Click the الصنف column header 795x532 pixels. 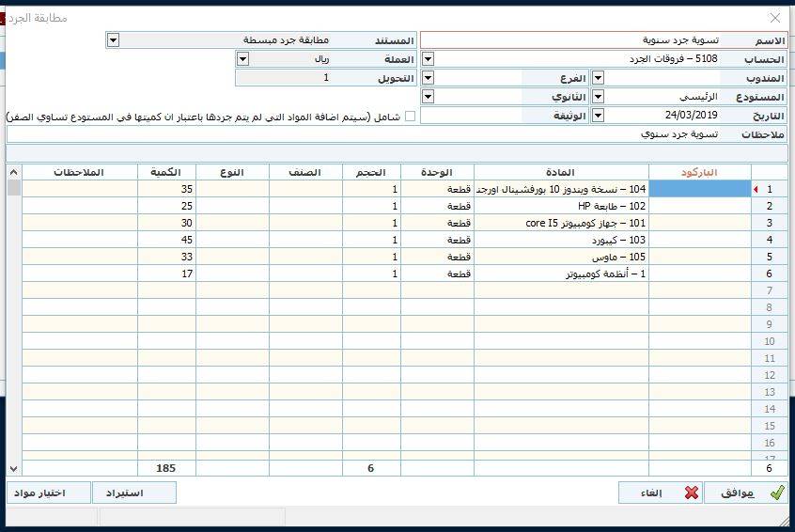click(305, 172)
